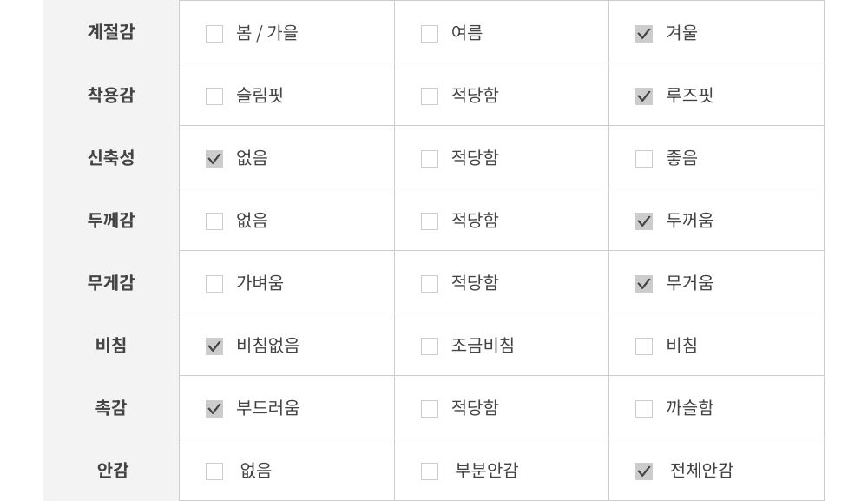The image size is (868, 501).
Task: Tick the 가벼움 weight checkbox
Action: point(214,284)
